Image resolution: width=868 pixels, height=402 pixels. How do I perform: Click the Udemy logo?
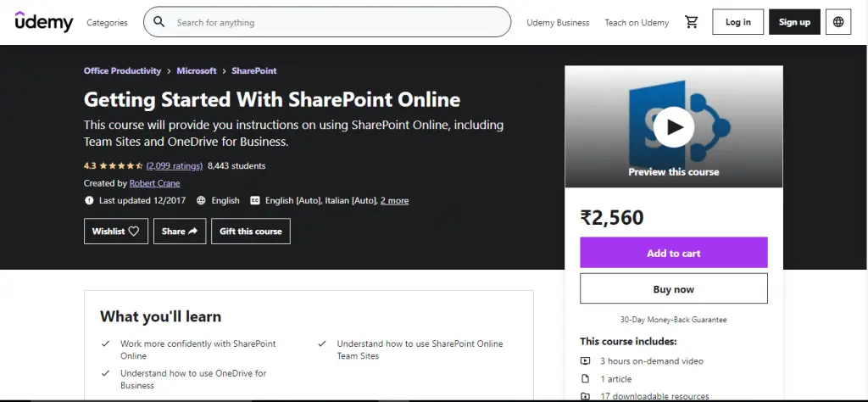tap(44, 22)
